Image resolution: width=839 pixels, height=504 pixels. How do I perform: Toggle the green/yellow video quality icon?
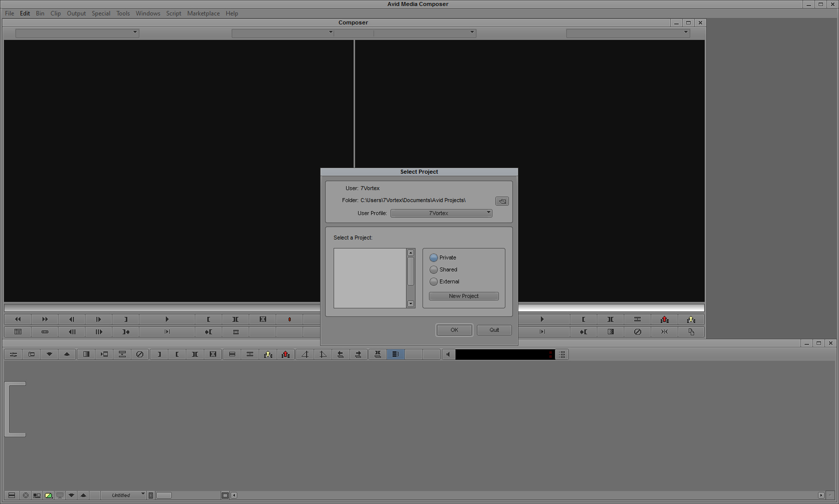48,496
